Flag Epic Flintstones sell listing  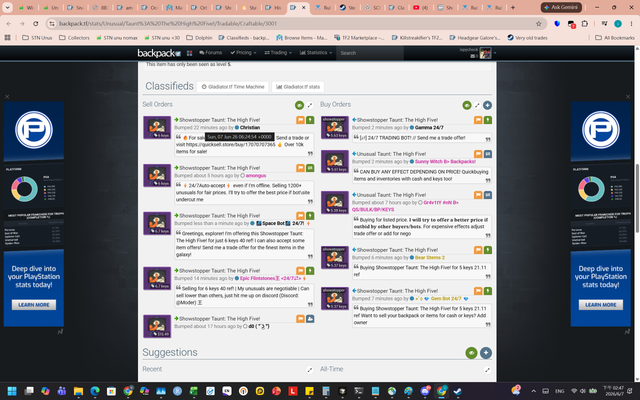pyautogui.click(x=300, y=271)
